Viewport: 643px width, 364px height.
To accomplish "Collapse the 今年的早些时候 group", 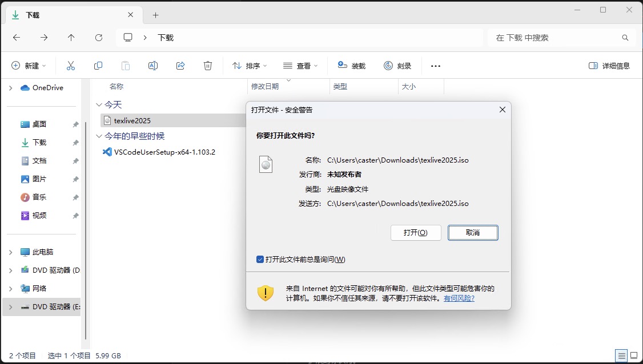I will click(x=99, y=136).
